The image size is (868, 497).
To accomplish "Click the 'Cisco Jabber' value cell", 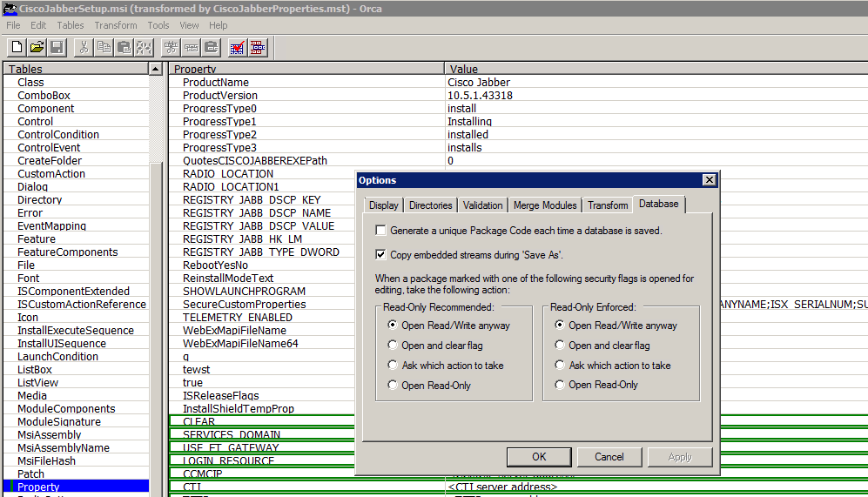I will pos(479,83).
